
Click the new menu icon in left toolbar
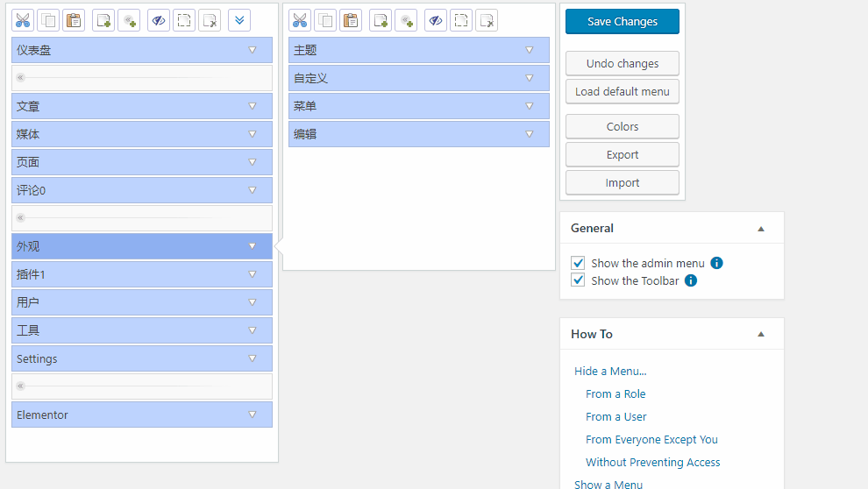103,21
